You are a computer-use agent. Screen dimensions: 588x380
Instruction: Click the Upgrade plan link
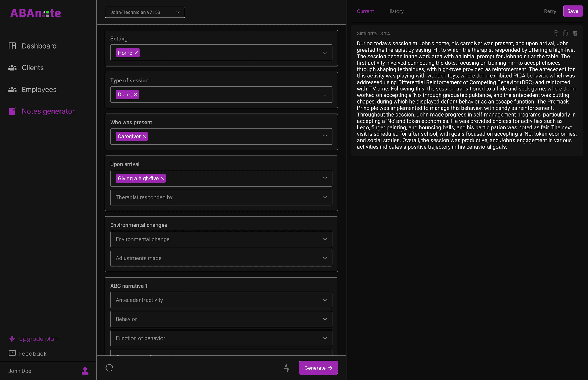38,339
